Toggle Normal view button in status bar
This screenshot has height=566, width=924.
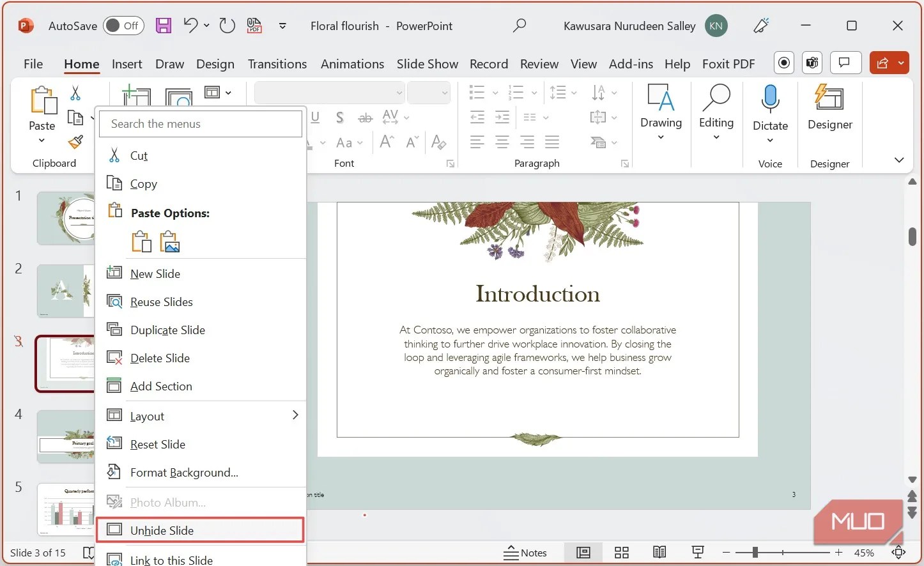click(583, 553)
